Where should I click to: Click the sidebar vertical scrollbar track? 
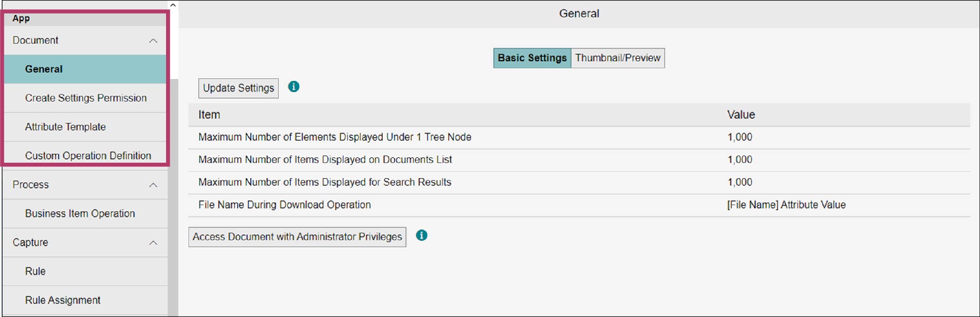tap(174, 196)
